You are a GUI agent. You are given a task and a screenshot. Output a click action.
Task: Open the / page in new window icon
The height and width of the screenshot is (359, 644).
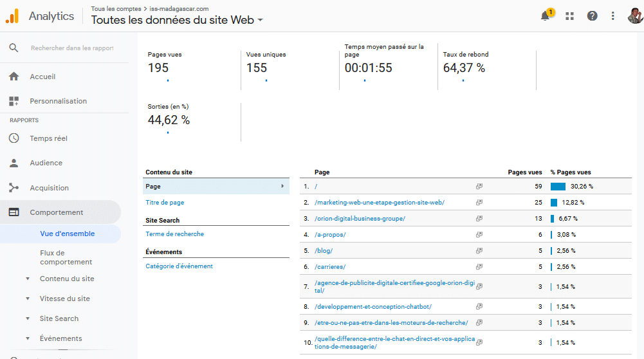click(x=479, y=186)
